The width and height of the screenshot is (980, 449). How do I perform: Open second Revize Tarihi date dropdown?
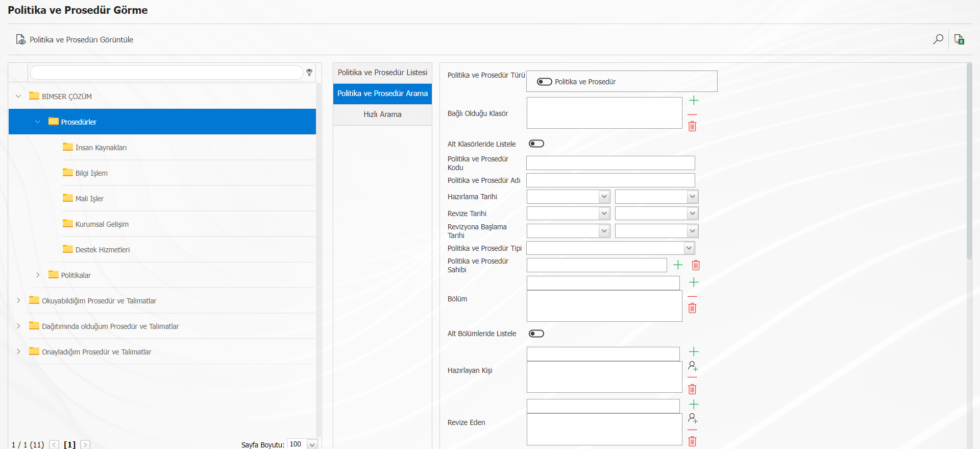click(x=693, y=214)
